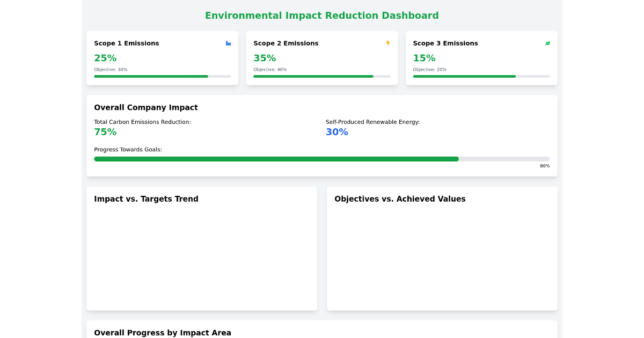Click the 15% value on Scope 3 card
The height and width of the screenshot is (338, 644).
pyautogui.click(x=424, y=57)
